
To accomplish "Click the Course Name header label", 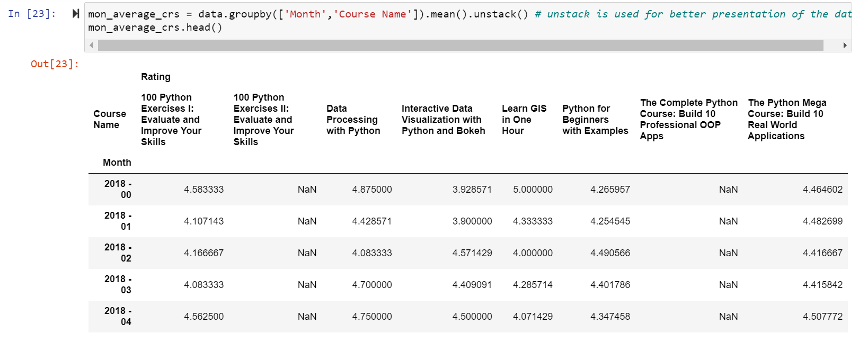I will [x=110, y=119].
